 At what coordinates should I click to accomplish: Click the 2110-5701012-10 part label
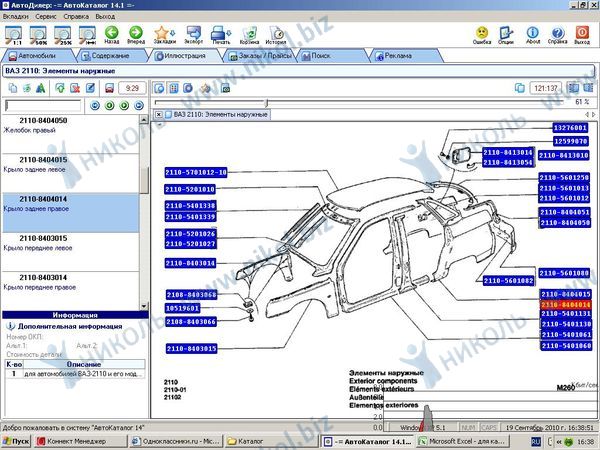pyautogui.click(x=196, y=173)
